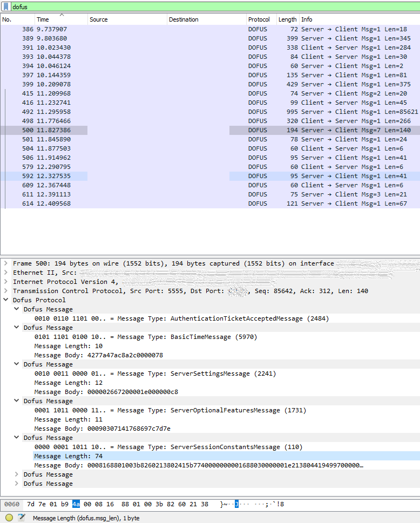Click Message Body 000002667200001e000000c8

point(106,392)
